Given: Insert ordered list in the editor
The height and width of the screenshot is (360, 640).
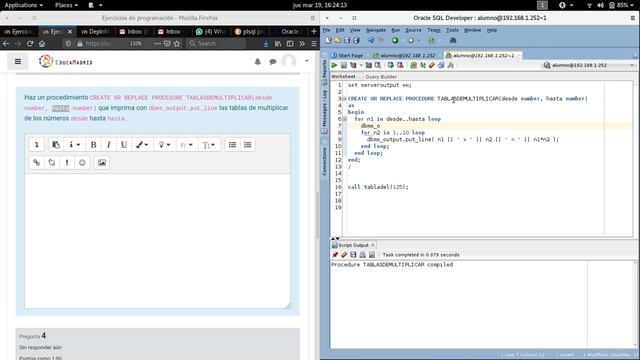Looking at the screenshot, I should [x=248, y=145].
